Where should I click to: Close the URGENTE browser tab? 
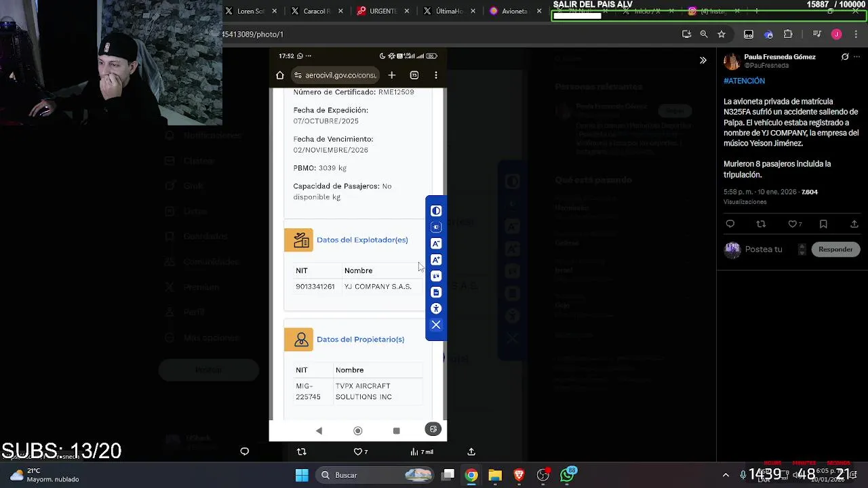pos(407,11)
